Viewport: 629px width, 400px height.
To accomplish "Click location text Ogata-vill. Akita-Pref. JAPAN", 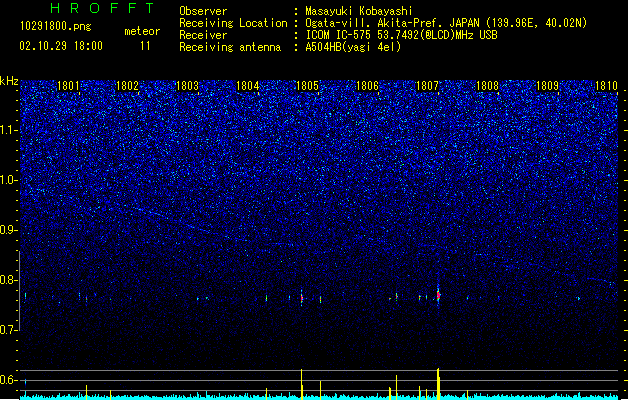I will pyautogui.click(x=392, y=23).
